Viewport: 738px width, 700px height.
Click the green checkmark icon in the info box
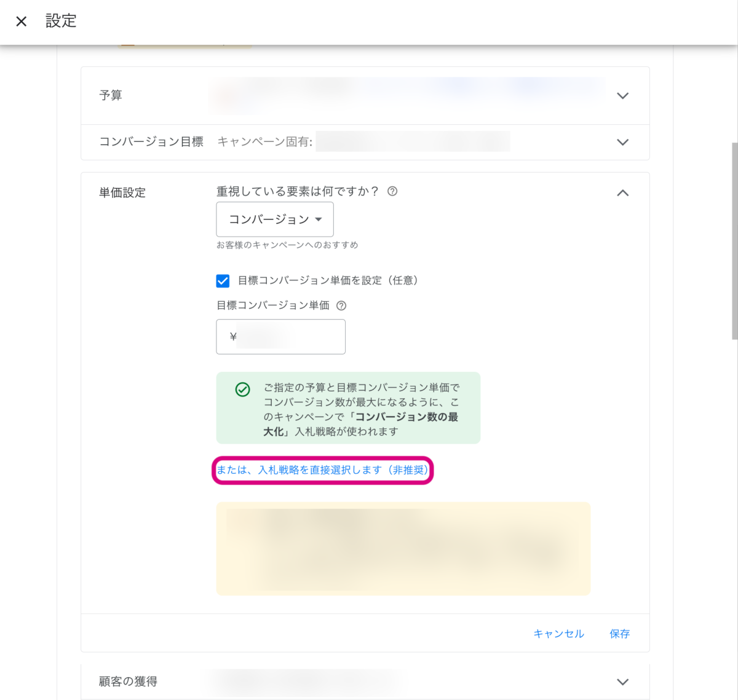[x=243, y=390]
